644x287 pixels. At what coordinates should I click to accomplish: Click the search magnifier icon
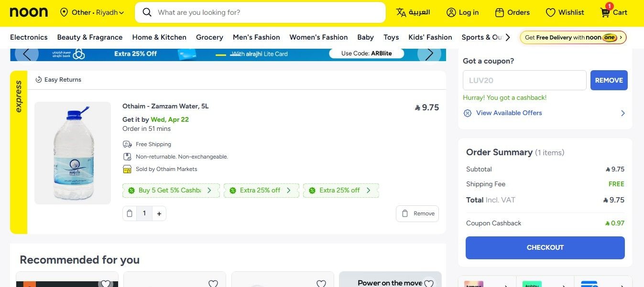click(147, 12)
